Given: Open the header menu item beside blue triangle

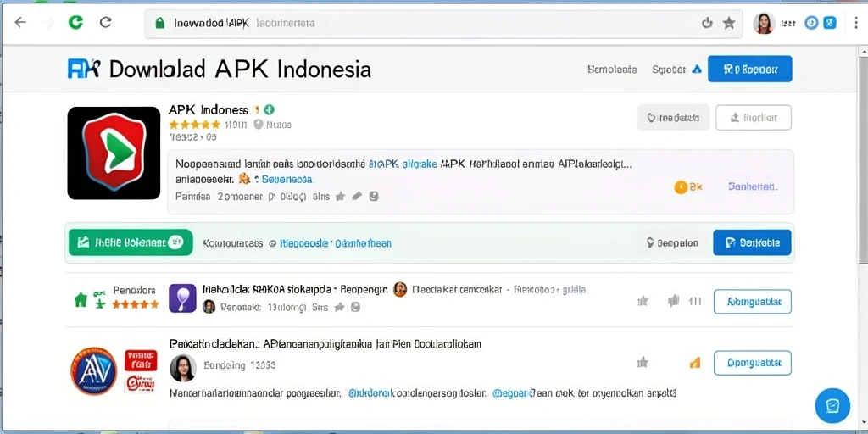Looking at the screenshot, I should coord(669,70).
